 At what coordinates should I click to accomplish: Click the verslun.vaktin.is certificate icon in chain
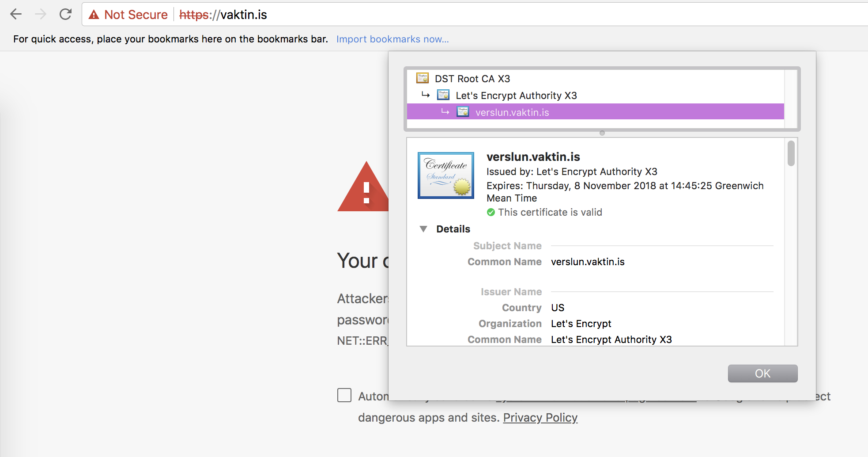[463, 112]
